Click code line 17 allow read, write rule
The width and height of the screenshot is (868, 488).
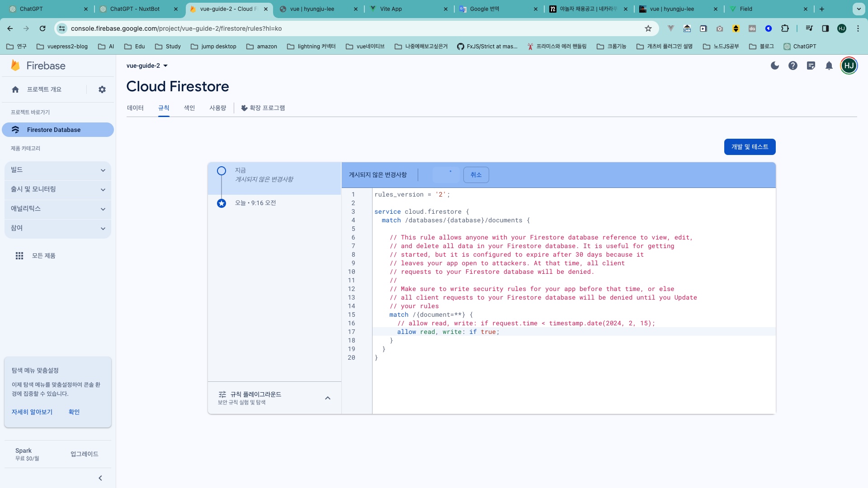[x=448, y=332]
